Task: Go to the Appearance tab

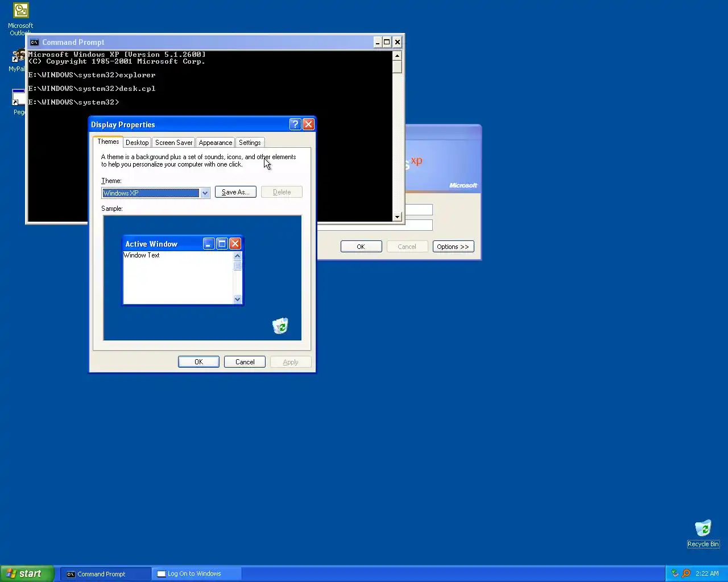Action: click(x=216, y=143)
